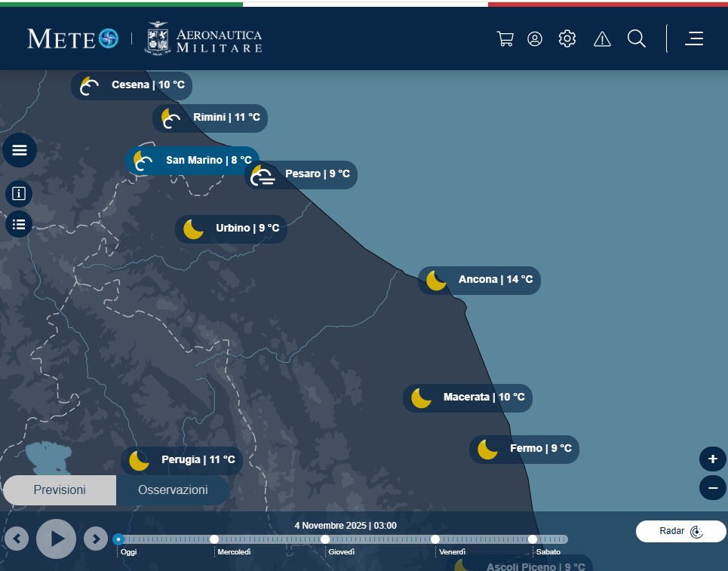The width and height of the screenshot is (728, 571).
Task: Toggle the Radar layer button
Action: tap(680, 531)
